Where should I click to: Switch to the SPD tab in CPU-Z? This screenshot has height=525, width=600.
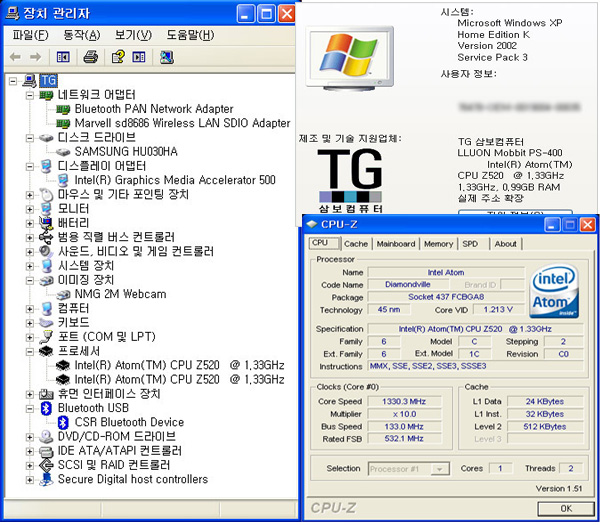click(x=470, y=244)
